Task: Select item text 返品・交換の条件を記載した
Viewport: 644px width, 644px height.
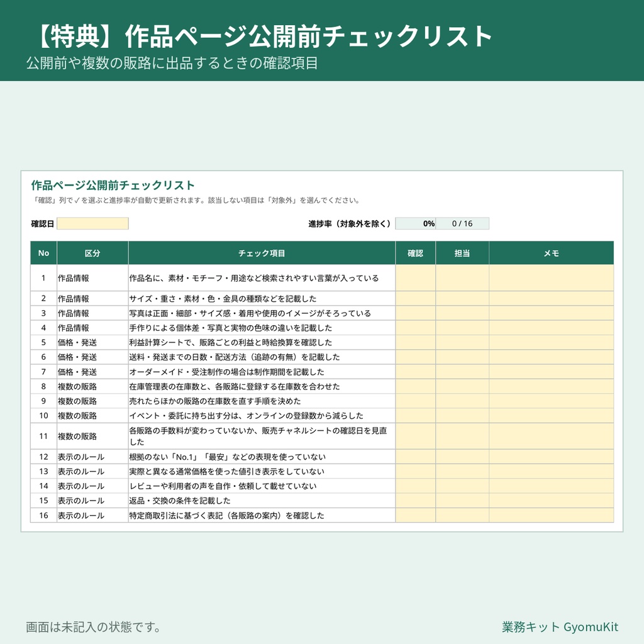Action: pyautogui.click(x=179, y=501)
